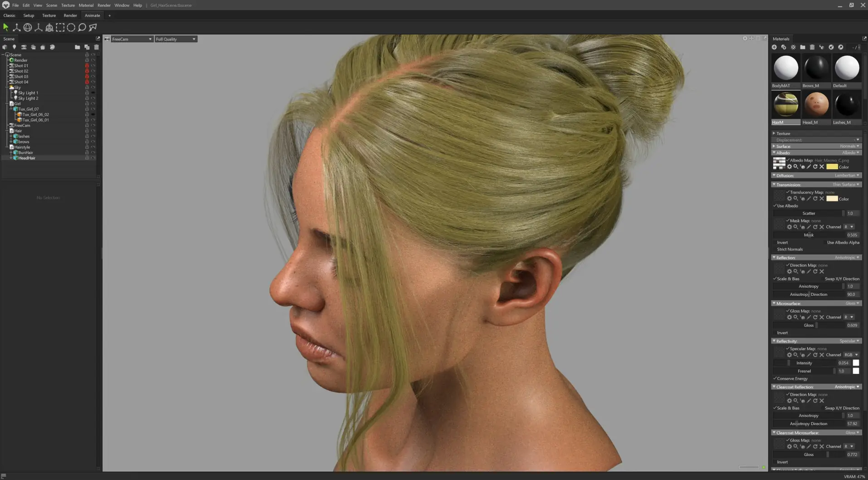This screenshot has width=868, height=480.
Task: Open Specular Map settings gear
Action: [789, 355]
